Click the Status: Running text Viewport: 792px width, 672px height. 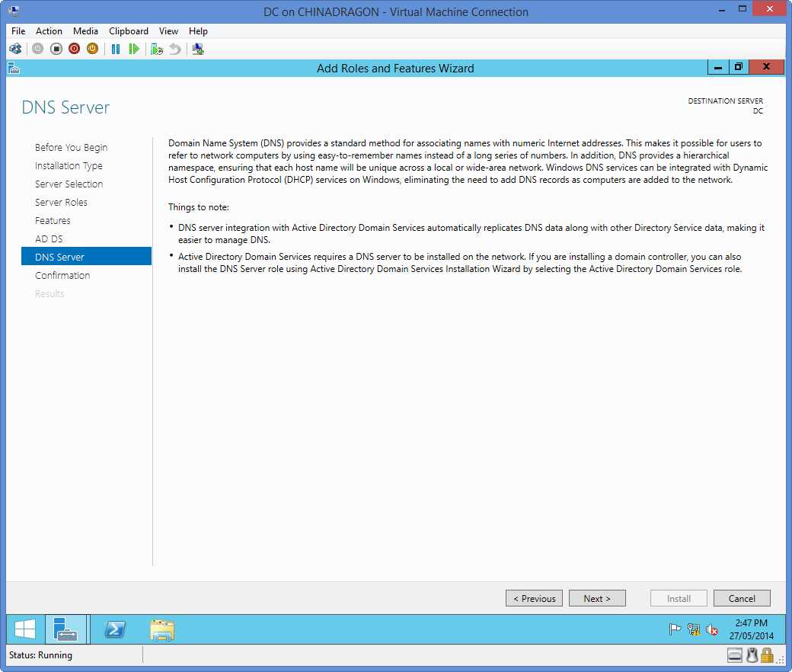(x=41, y=655)
